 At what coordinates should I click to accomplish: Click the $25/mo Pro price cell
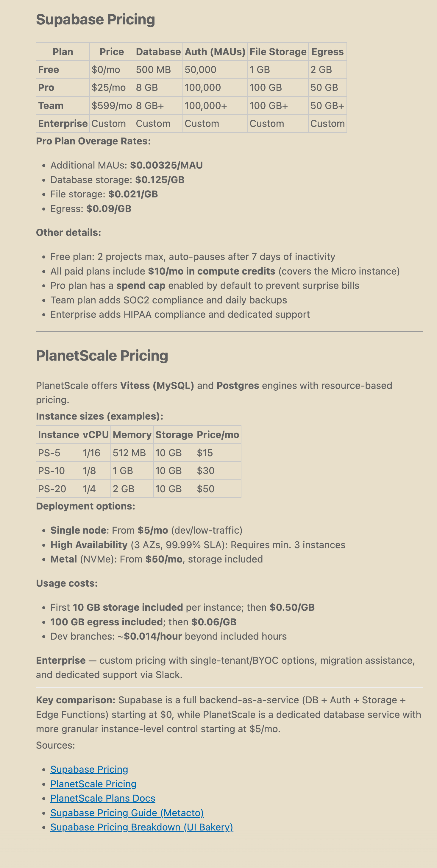click(108, 88)
